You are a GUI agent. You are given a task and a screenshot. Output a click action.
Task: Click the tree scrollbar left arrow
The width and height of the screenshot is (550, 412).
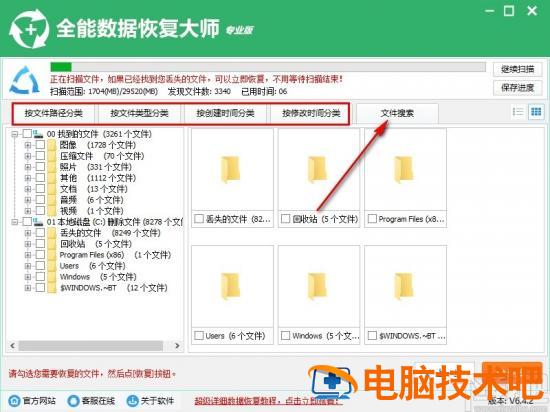coord(13,346)
